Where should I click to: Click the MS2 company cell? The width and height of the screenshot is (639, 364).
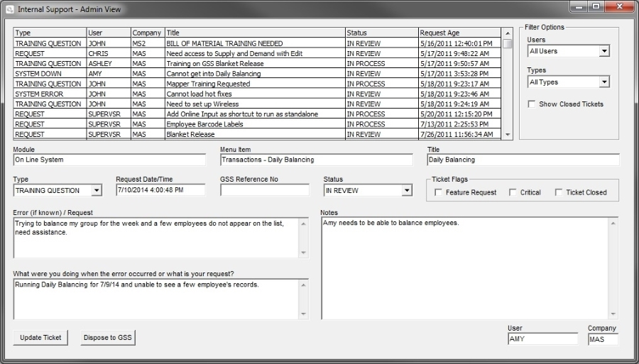(148, 43)
